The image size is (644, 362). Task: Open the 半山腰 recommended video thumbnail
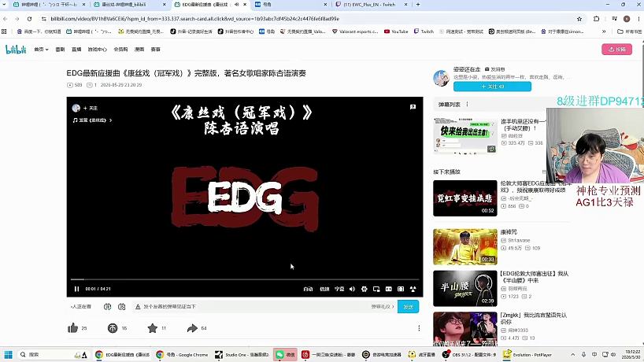click(x=465, y=288)
